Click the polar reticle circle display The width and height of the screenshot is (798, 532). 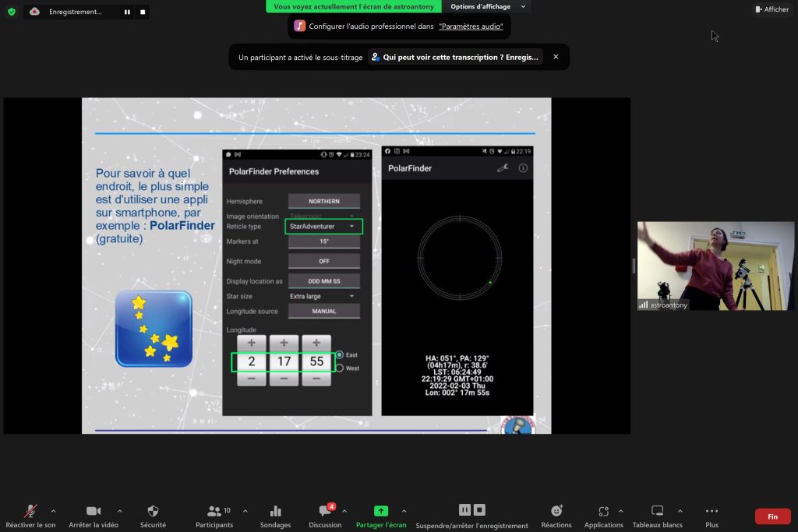tap(460, 258)
